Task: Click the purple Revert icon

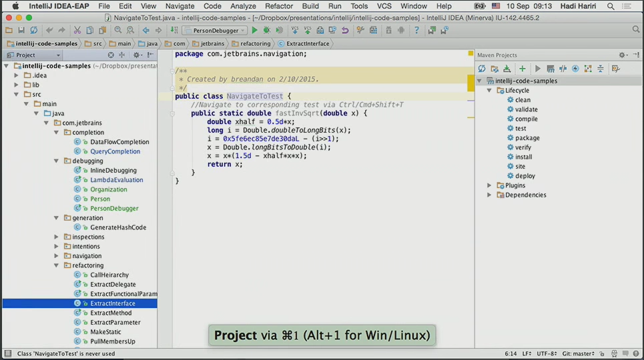Action: tap(345, 31)
